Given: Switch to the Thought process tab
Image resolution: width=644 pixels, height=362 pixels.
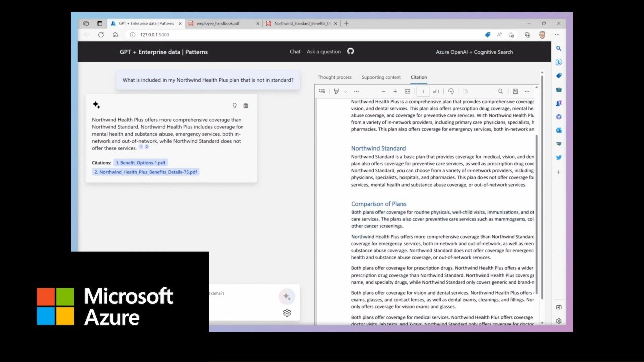Looking at the screenshot, I should pos(334,77).
